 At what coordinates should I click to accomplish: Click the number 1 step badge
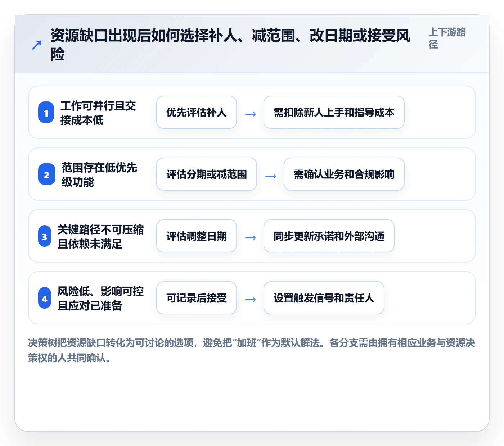point(46,113)
